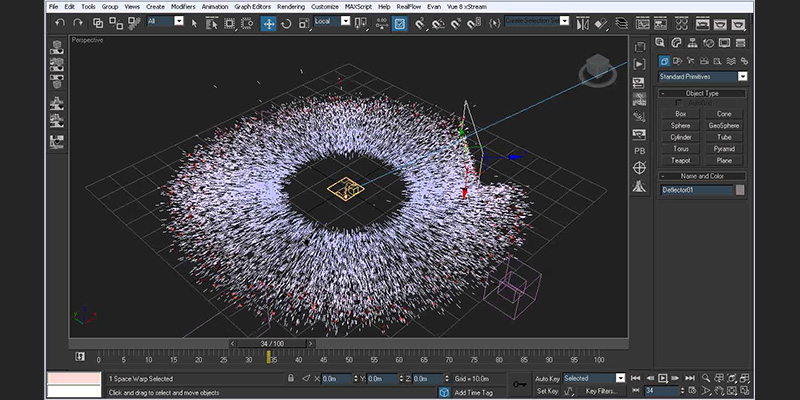Open the Display command panel tab
800x400 pixels.
pyautogui.click(x=724, y=43)
